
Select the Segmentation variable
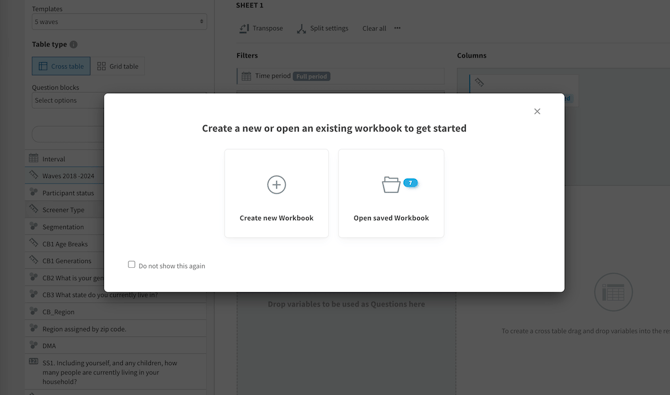pos(66,227)
